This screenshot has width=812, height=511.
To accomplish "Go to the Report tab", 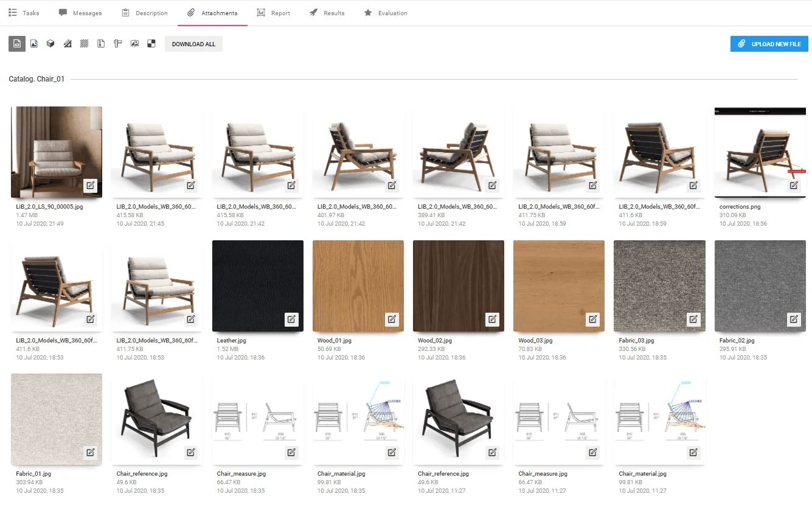I will (x=274, y=13).
